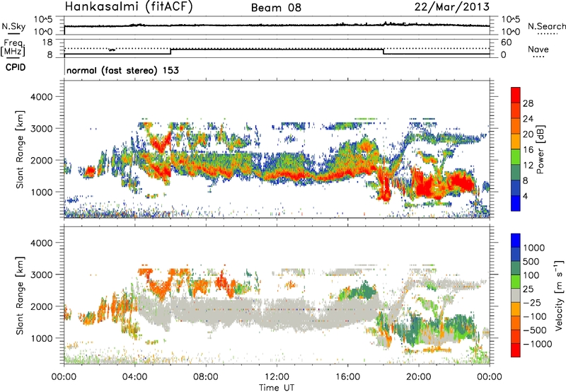Click the '04:00' time tick label
Image resolution: width=566 pixels, height=392 pixels.
[134, 377]
